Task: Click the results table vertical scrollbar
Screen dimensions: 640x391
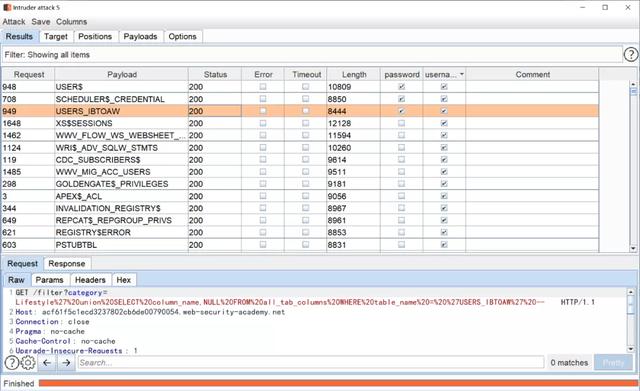Action: (x=633, y=166)
